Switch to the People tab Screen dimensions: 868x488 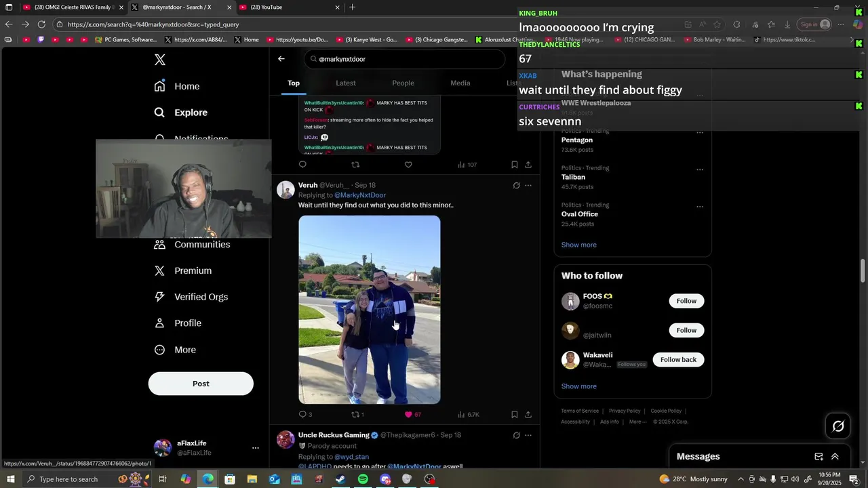tap(403, 83)
